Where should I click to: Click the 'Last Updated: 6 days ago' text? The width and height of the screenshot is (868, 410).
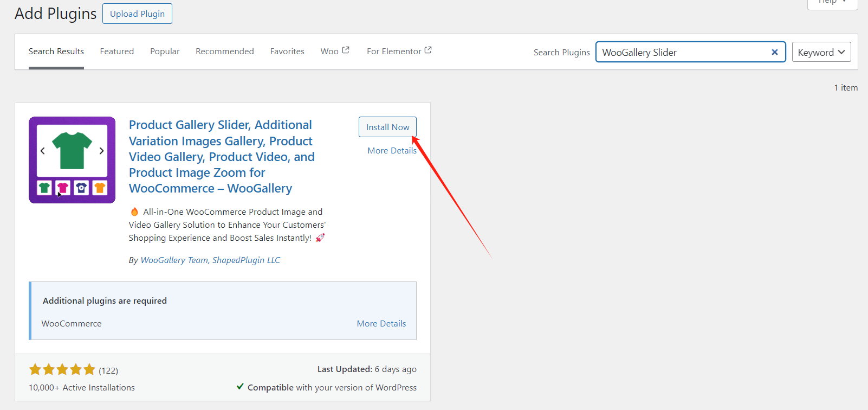point(367,369)
